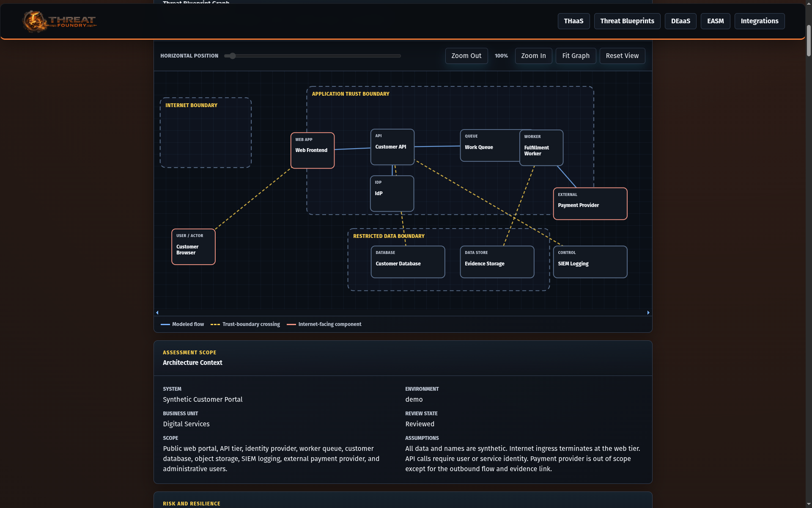Click the Threat Foundry logo
812x508 pixels.
click(x=59, y=21)
